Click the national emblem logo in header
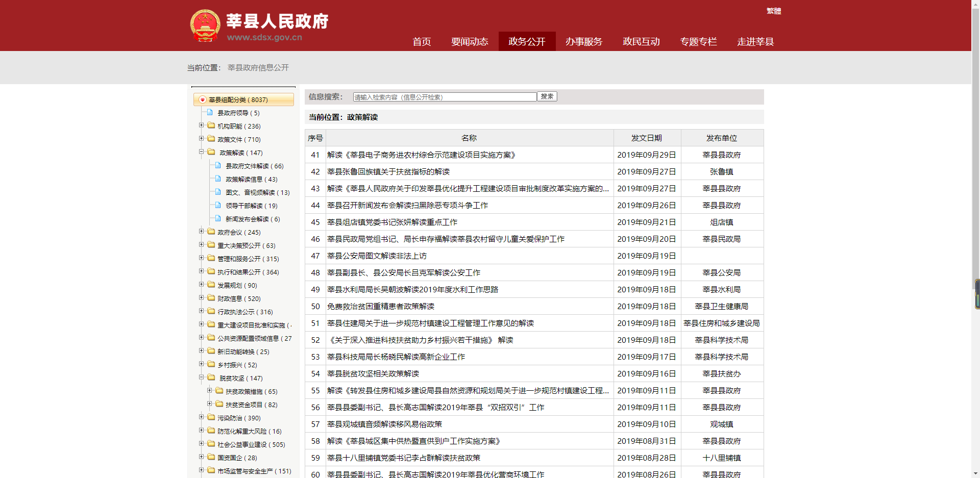The width and height of the screenshot is (980, 478). (205, 26)
